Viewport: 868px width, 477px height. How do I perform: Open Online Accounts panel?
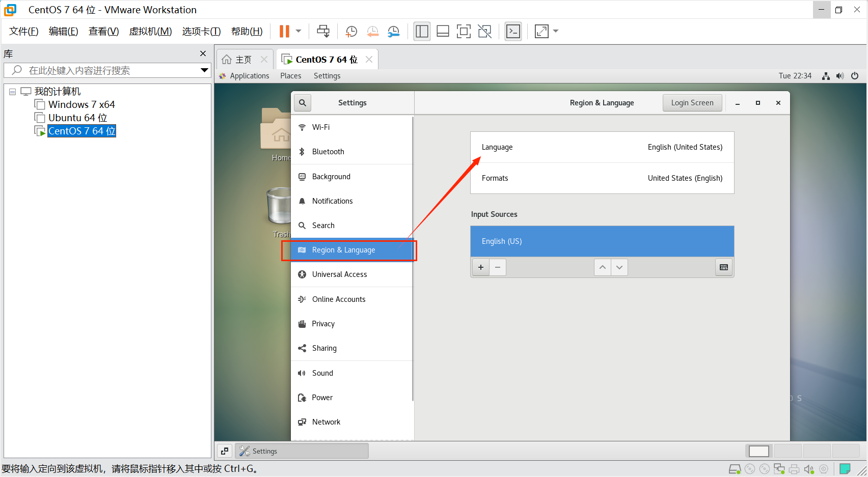pos(351,299)
